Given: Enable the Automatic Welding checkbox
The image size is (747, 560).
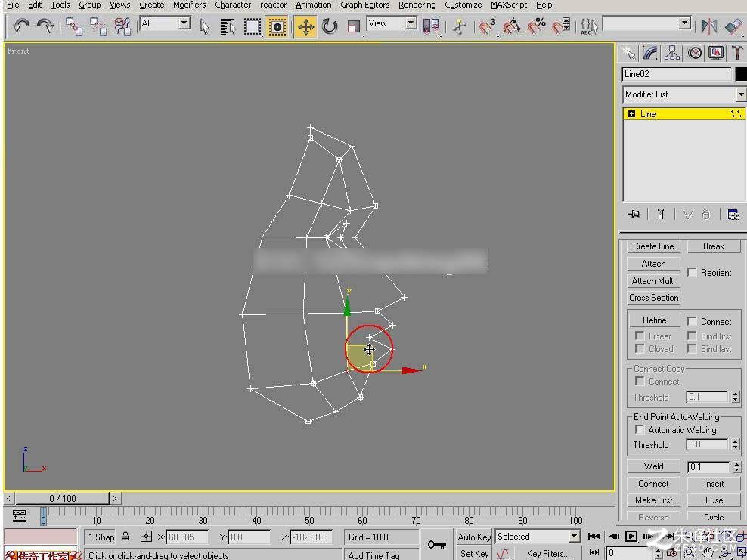Looking at the screenshot, I should click(x=640, y=429).
